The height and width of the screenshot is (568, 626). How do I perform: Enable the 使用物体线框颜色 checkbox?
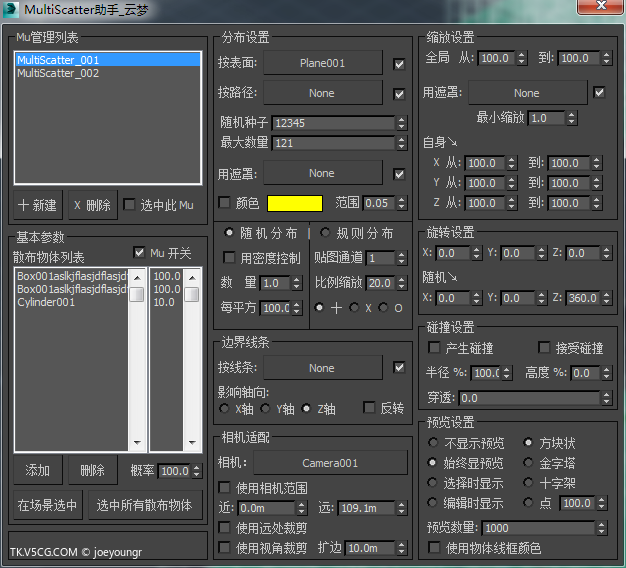(434, 547)
